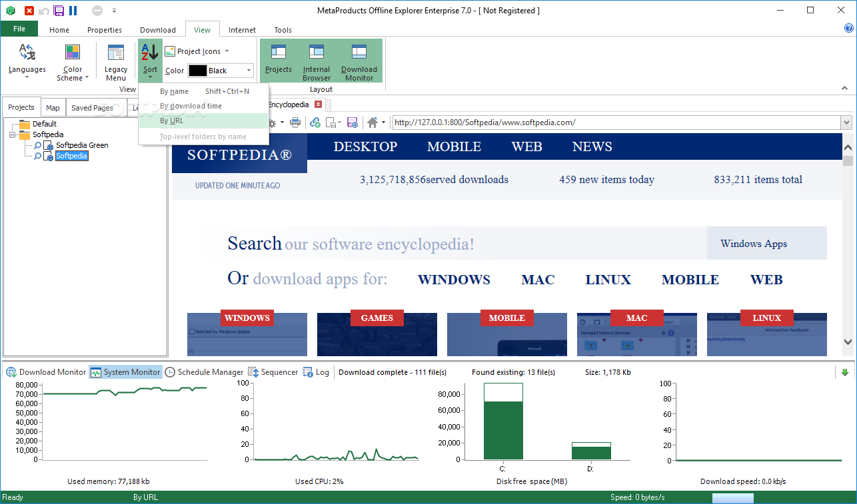
Task: Toggle Download Monitor layout panel
Action: tap(359, 62)
